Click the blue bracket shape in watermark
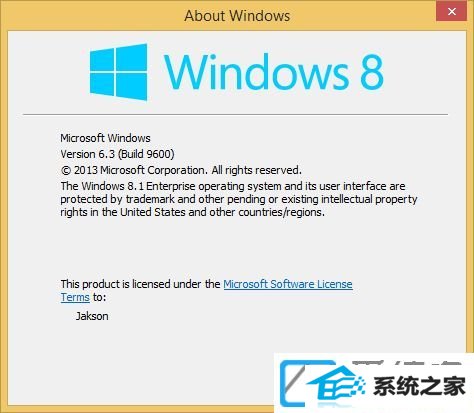Screen dimensions: 474x413 293,383
